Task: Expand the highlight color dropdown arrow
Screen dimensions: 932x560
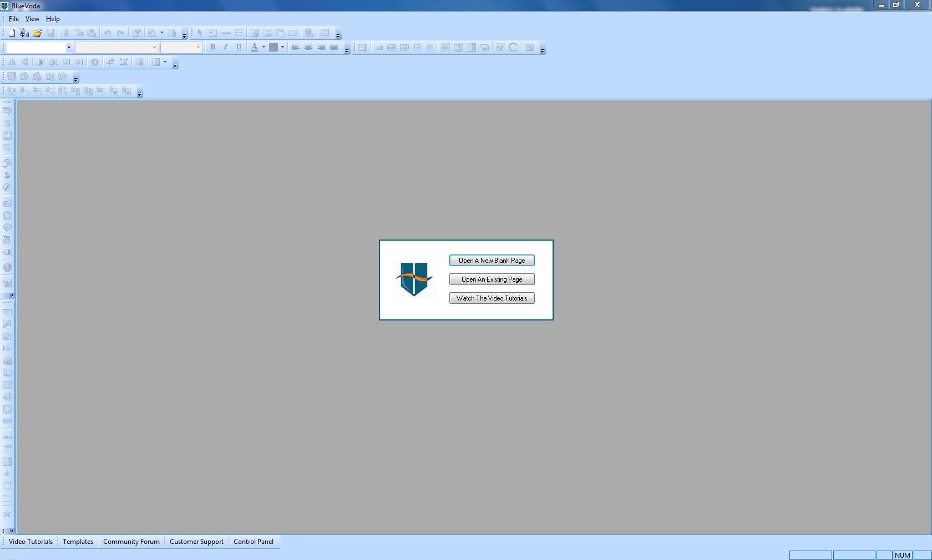Action: pos(282,47)
